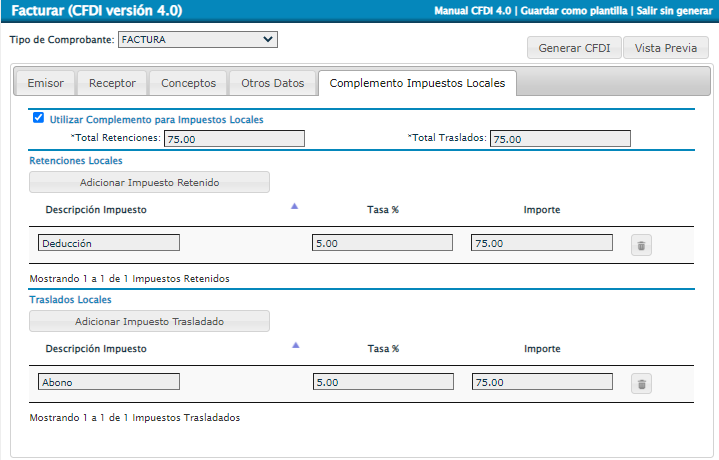The image size is (719, 460).
Task: Edit the Deducción Tasa % field
Action: (x=382, y=243)
